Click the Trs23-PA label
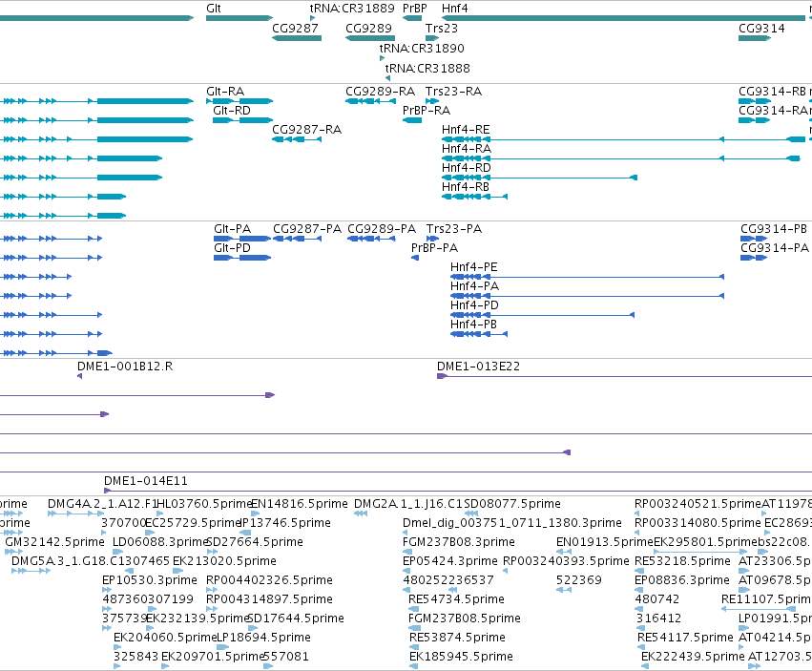 coord(454,229)
